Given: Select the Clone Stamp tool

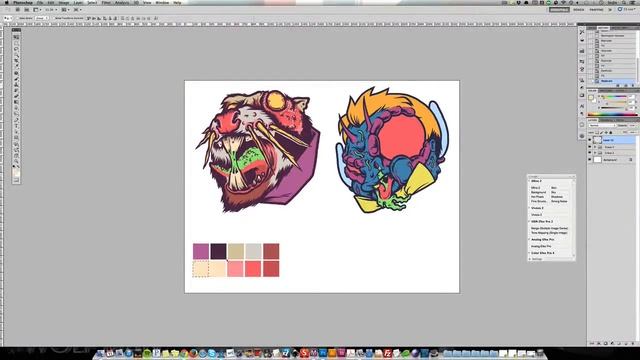Looking at the screenshot, I should (16, 84).
